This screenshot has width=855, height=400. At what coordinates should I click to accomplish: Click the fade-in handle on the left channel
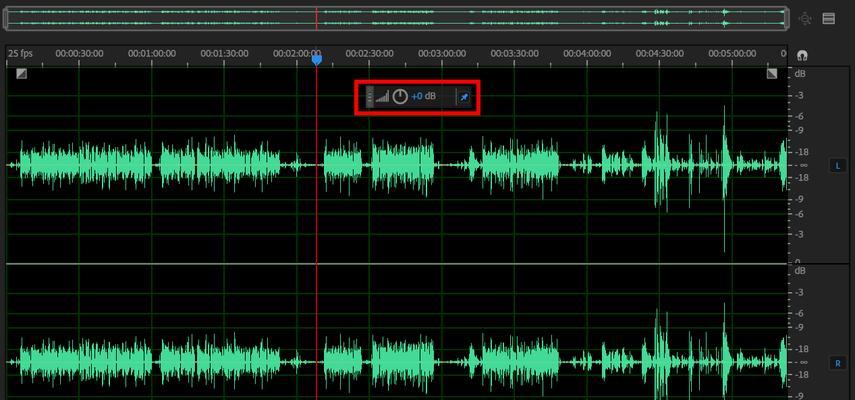click(21, 74)
